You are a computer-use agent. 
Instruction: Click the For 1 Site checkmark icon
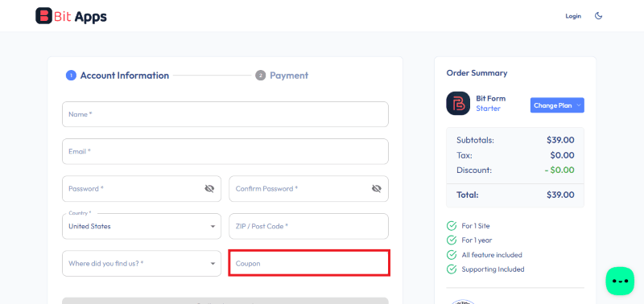[x=452, y=226]
